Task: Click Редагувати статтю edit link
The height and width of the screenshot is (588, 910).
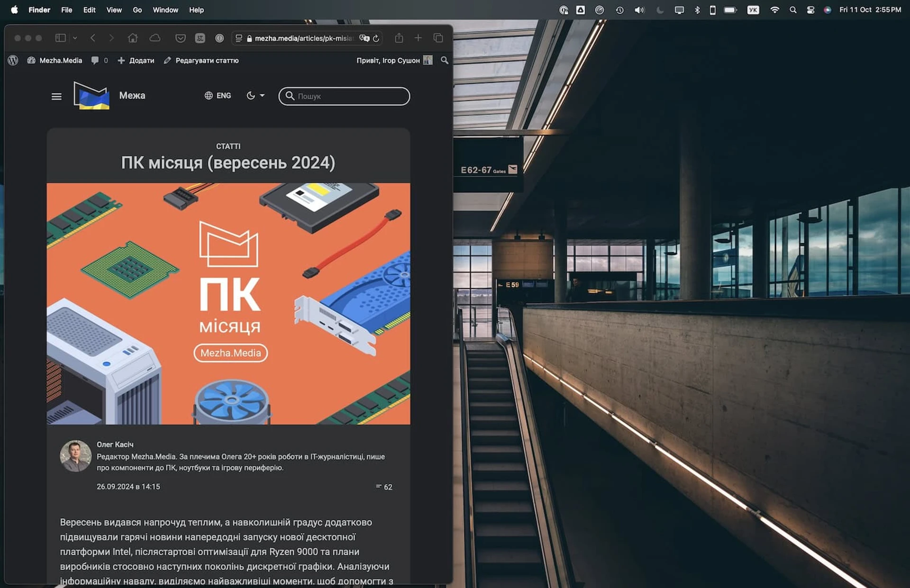Action: (x=201, y=60)
